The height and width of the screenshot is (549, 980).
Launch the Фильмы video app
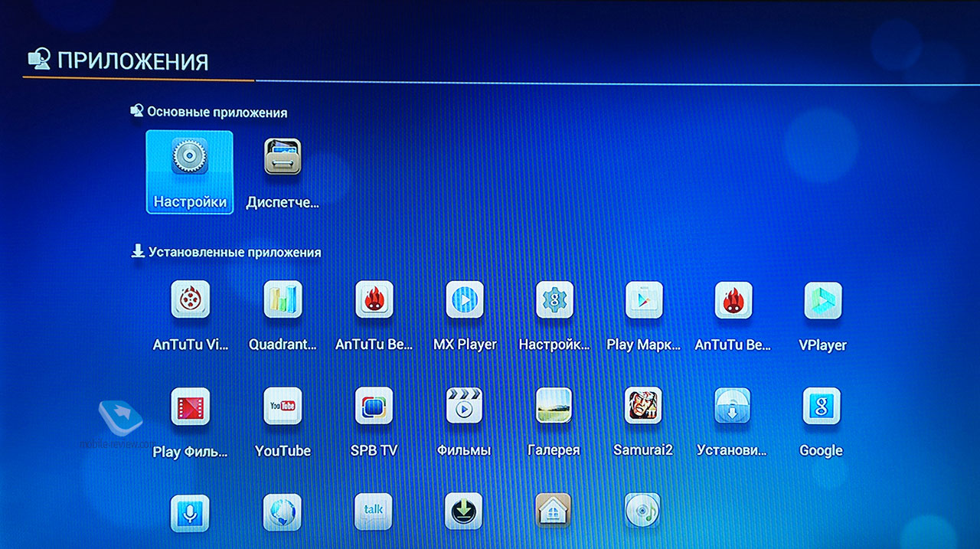[x=464, y=421]
